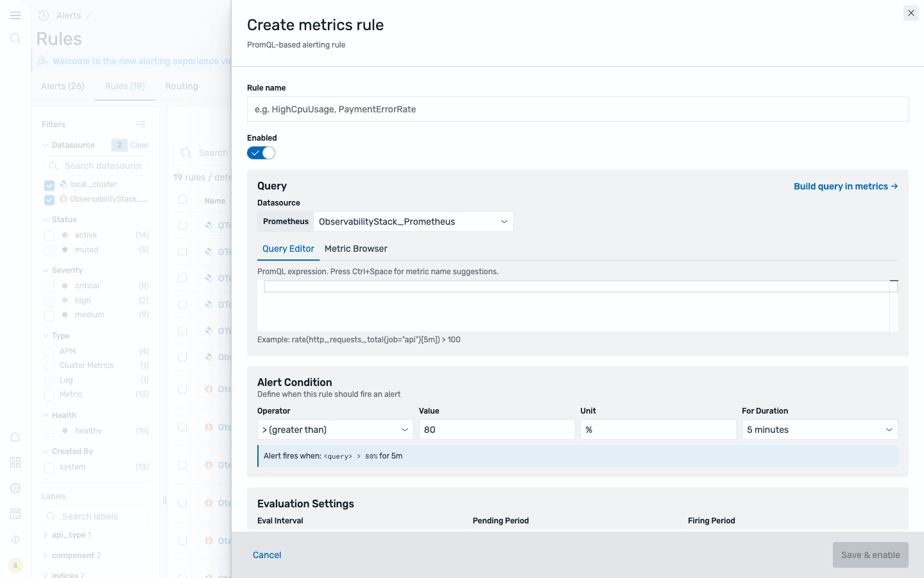Click the Search datasource input

pos(96,166)
